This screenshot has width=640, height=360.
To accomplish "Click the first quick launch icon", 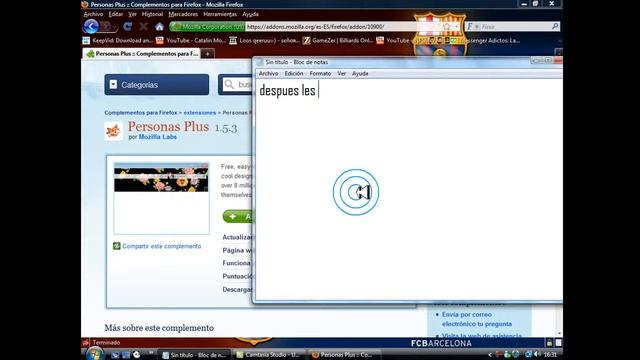I will pyautogui.click(x=116, y=355).
